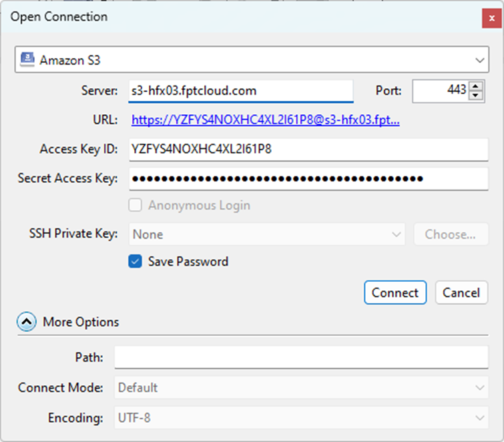Decrease port number with down arrow

[x=476, y=95]
